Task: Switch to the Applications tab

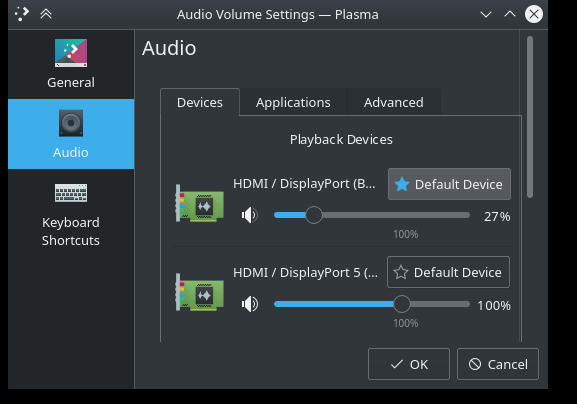Action: pyautogui.click(x=293, y=102)
